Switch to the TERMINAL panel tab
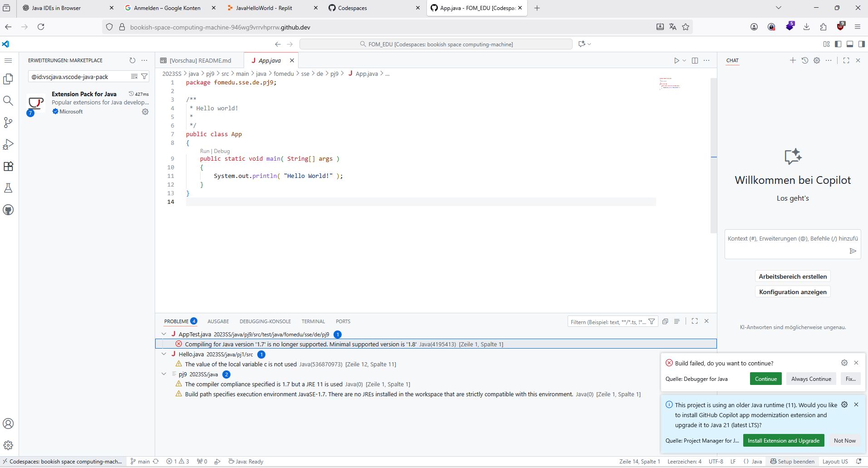This screenshot has width=868, height=468. pos(313,321)
